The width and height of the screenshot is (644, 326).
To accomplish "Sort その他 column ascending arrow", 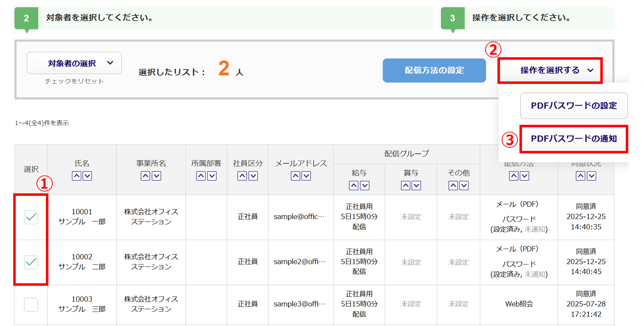I will (453, 185).
